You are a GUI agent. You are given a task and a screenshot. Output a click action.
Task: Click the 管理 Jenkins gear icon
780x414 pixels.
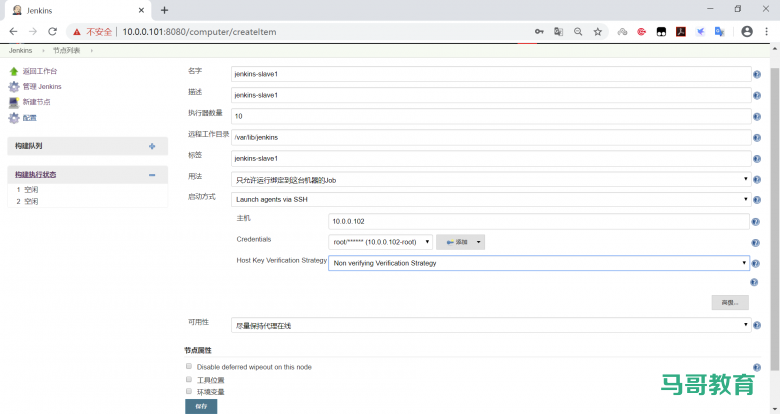point(14,87)
